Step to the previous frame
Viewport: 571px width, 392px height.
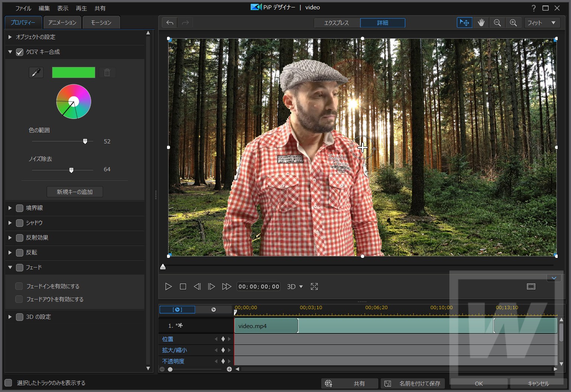point(197,286)
